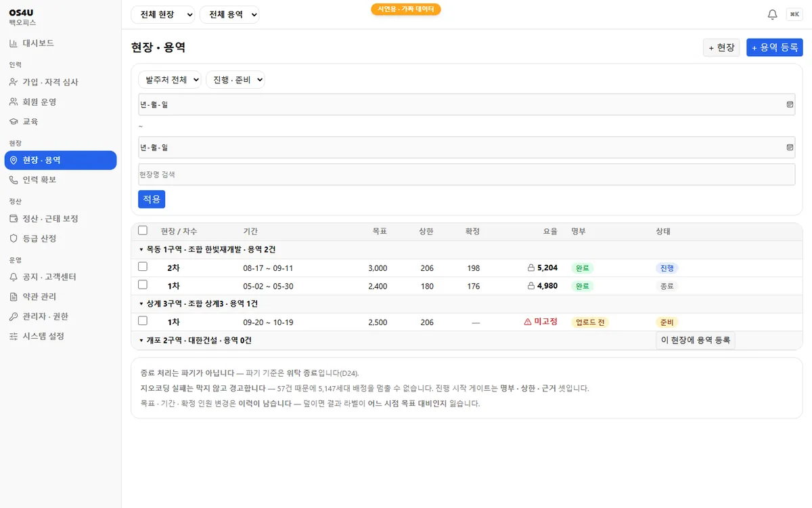Click the 종료 status badge
This screenshot has width=812, height=508.
[x=667, y=287]
